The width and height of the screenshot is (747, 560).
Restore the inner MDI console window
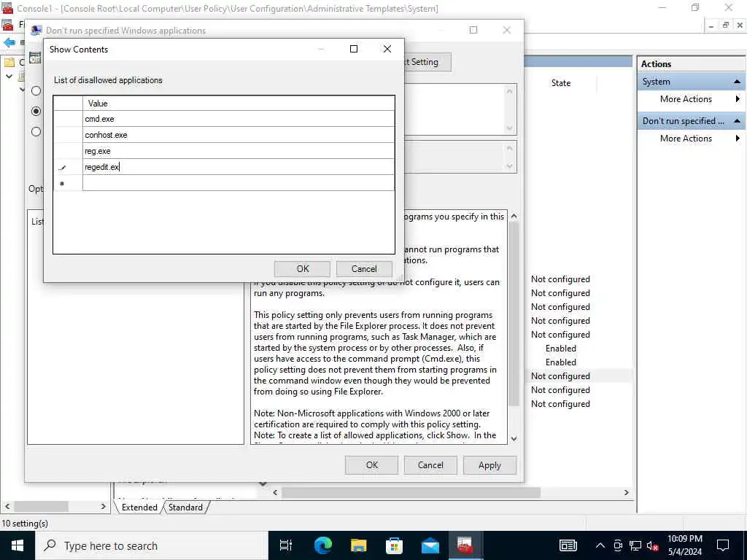click(x=725, y=26)
